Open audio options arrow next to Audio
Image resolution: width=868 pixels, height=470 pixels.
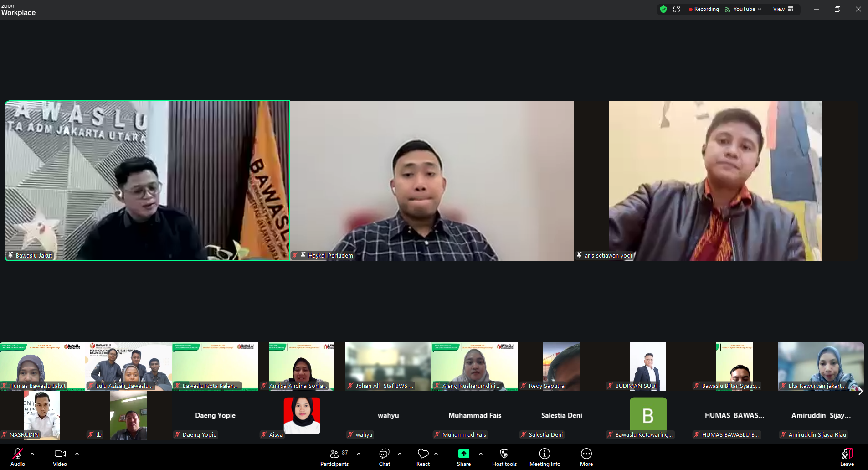click(32, 454)
